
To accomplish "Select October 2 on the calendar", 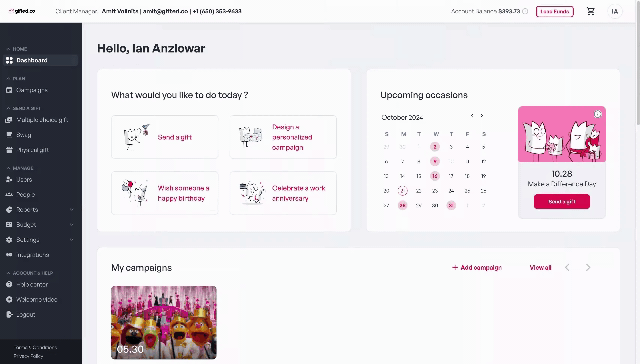I will (435, 147).
